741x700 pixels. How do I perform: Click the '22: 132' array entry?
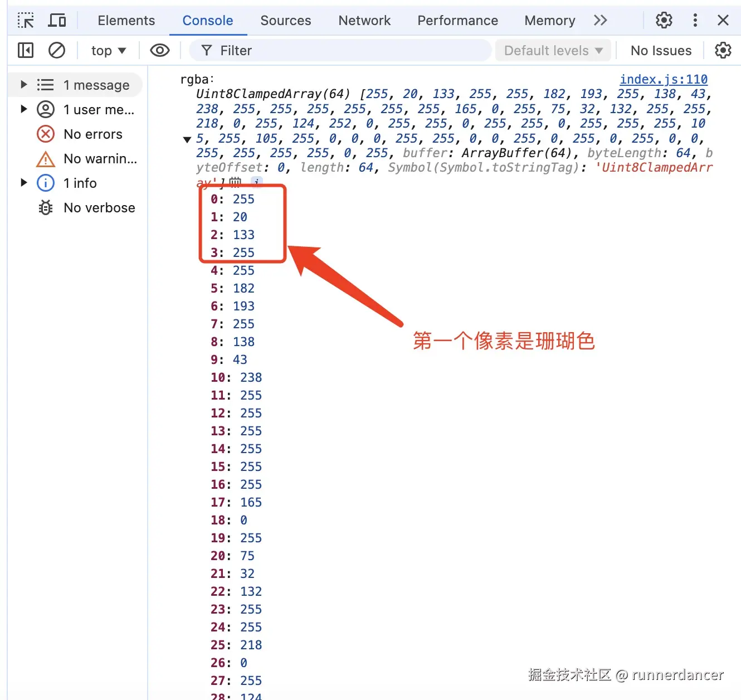coord(236,591)
